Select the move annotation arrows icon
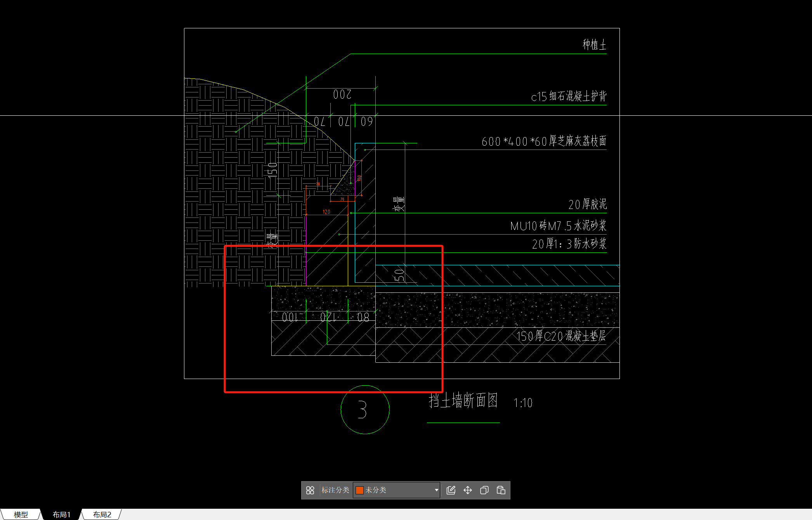 (x=467, y=490)
